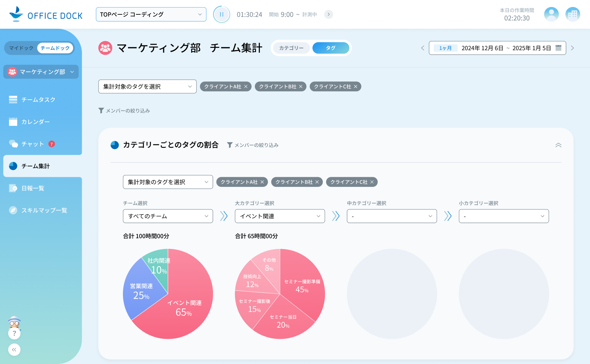590x364 pixels.
Task: Click the filter icon beside メンバーの絞り込み
Action: pos(101,110)
